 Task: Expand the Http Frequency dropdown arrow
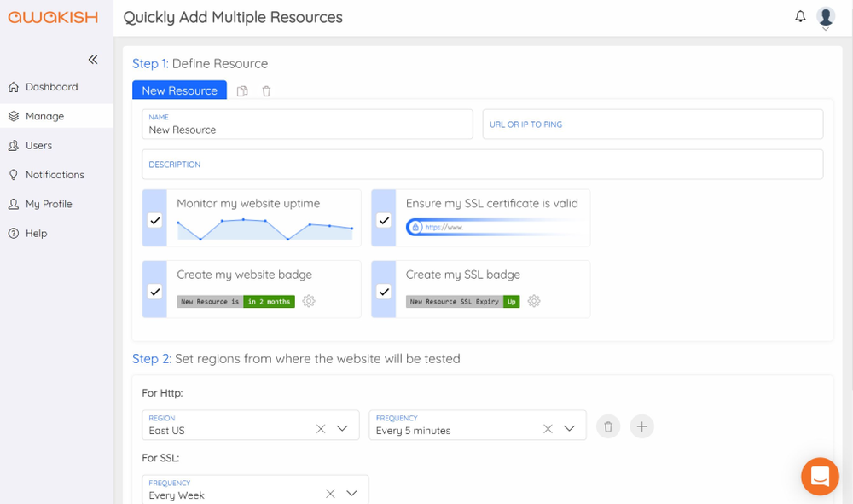(570, 428)
